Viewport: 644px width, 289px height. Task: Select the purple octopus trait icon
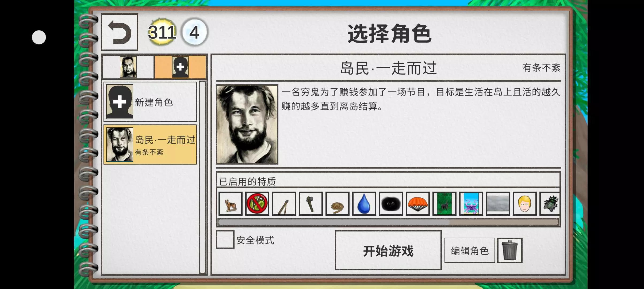471,204
